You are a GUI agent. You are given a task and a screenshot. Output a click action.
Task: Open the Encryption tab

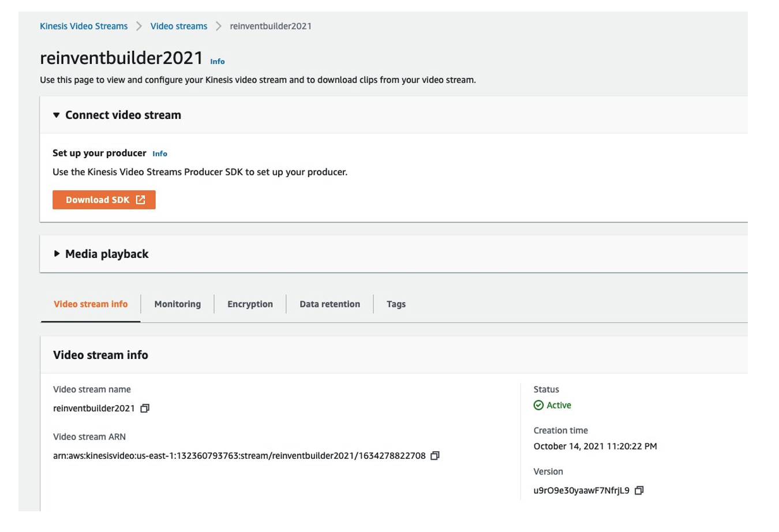tap(250, 304)
